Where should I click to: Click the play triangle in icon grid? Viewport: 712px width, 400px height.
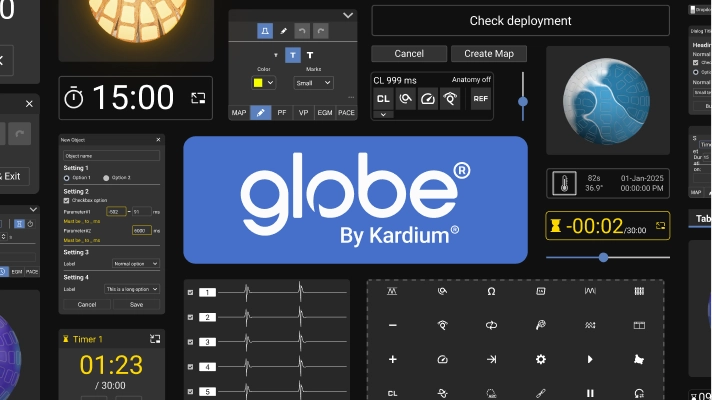click(590, 359)
